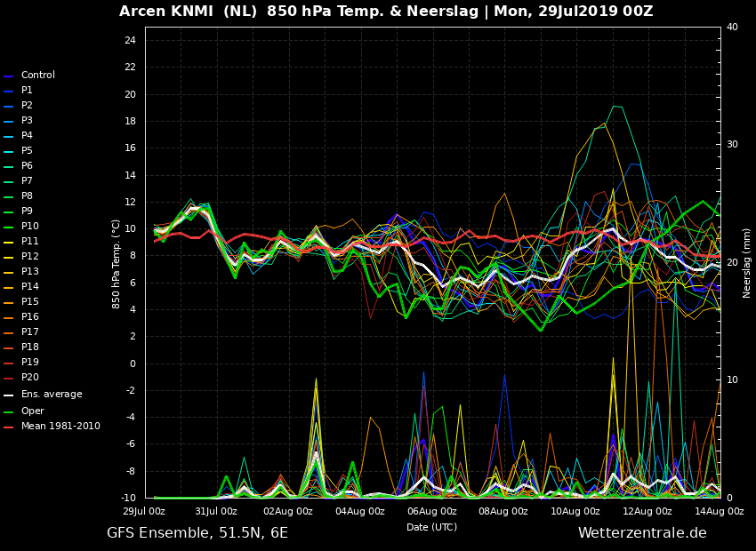
Task: Select the P13 legend entry
Action: 30,271
